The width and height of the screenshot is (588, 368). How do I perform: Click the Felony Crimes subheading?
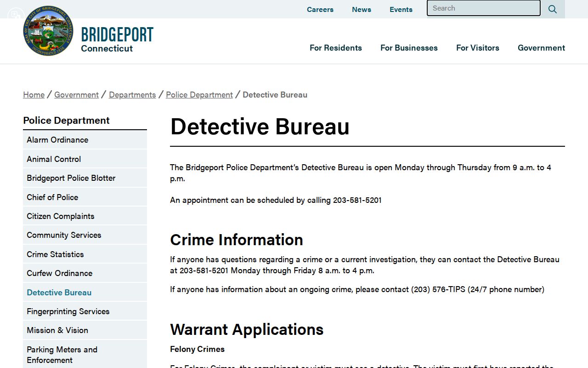point(198,349)
